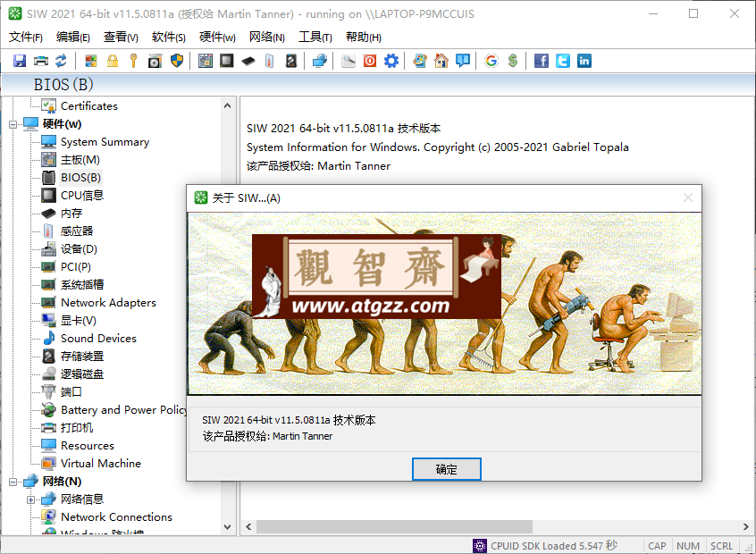Viewport: 756px width, 554px height.
Task: Click 确定 in the About dialog
Action: click(x=447, y=469)
